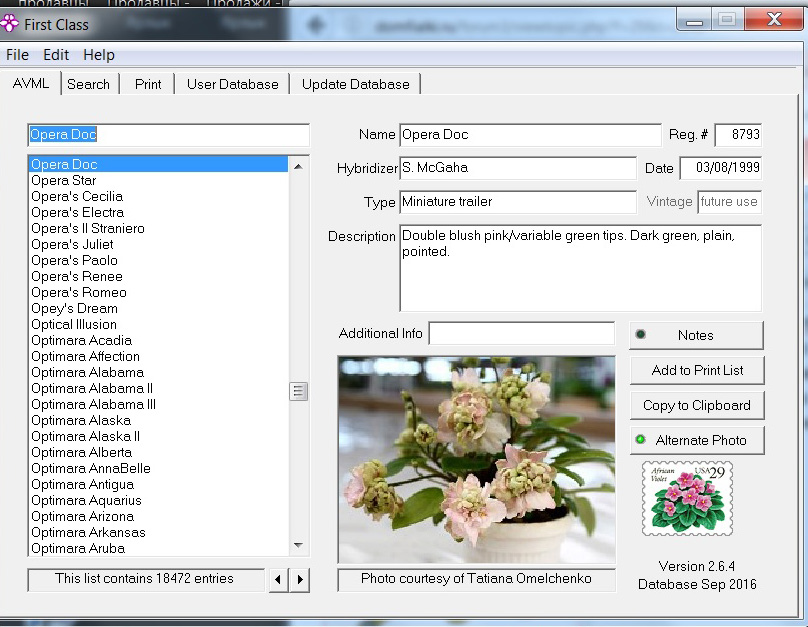Go to the Update Database tab
The image size is (808, 627).
356,84
